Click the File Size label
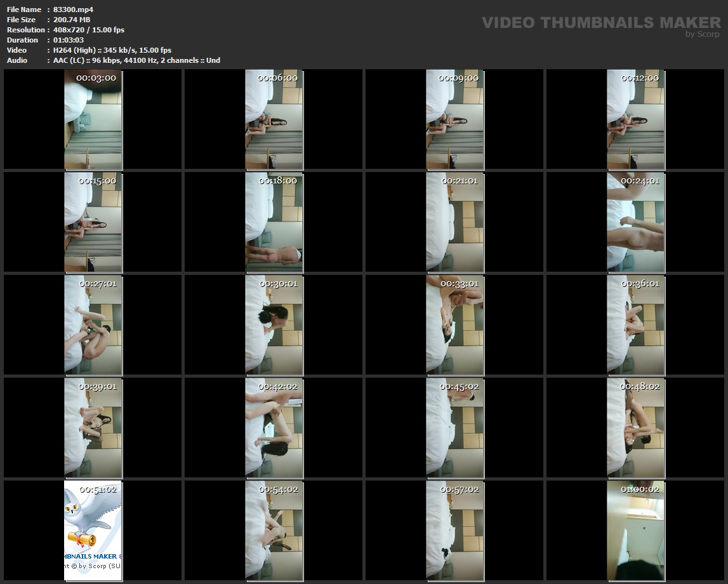This screenshot has height=584, width=728. [x=22, y=20]
